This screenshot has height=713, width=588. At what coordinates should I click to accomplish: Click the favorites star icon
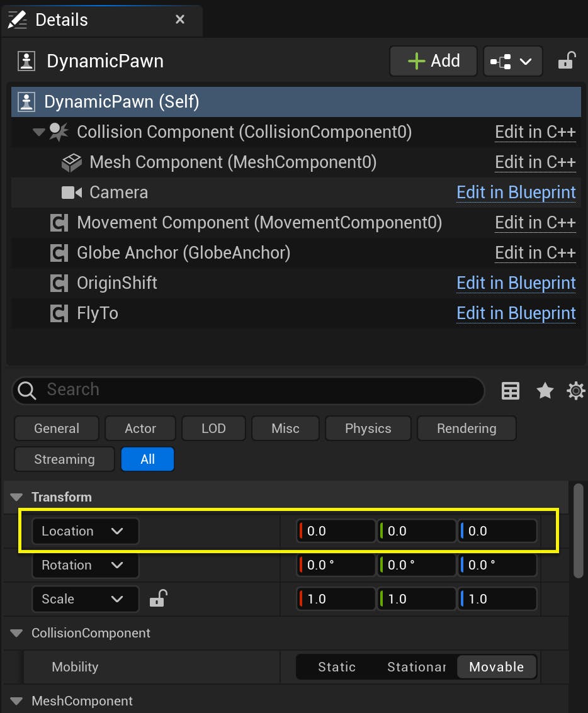(545, 390)
